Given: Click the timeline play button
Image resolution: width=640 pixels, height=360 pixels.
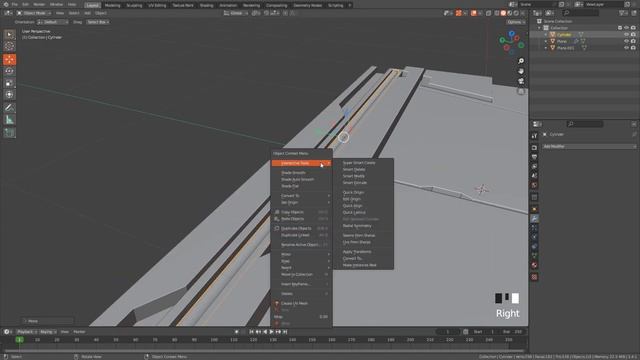Looking at the screenshot, I should pyautogui.click(x=271, y=332).
